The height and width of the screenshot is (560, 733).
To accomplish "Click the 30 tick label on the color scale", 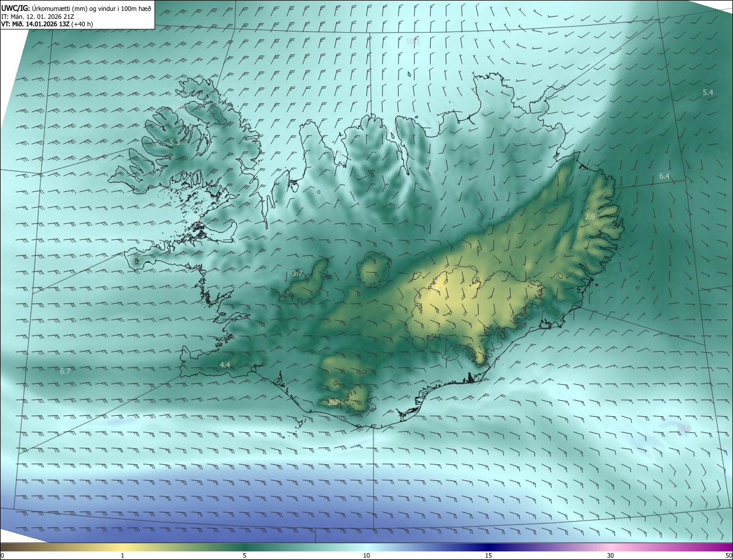I will coord(610,555).
